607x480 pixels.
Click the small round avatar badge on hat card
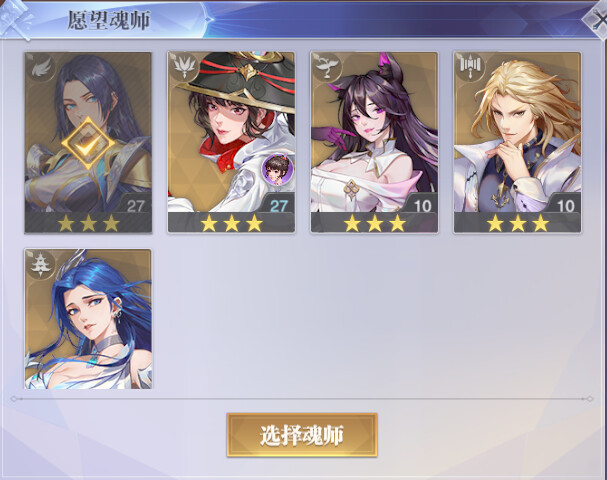[x=278, y=169]
